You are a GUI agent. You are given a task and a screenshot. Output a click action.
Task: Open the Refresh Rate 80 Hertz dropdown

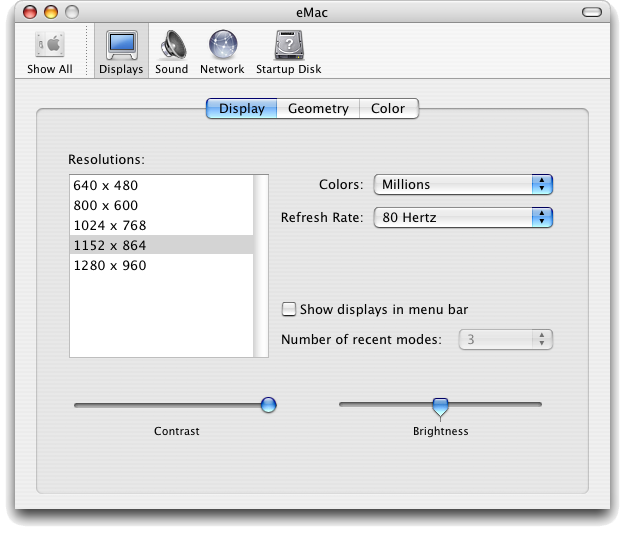click(463, 218)
